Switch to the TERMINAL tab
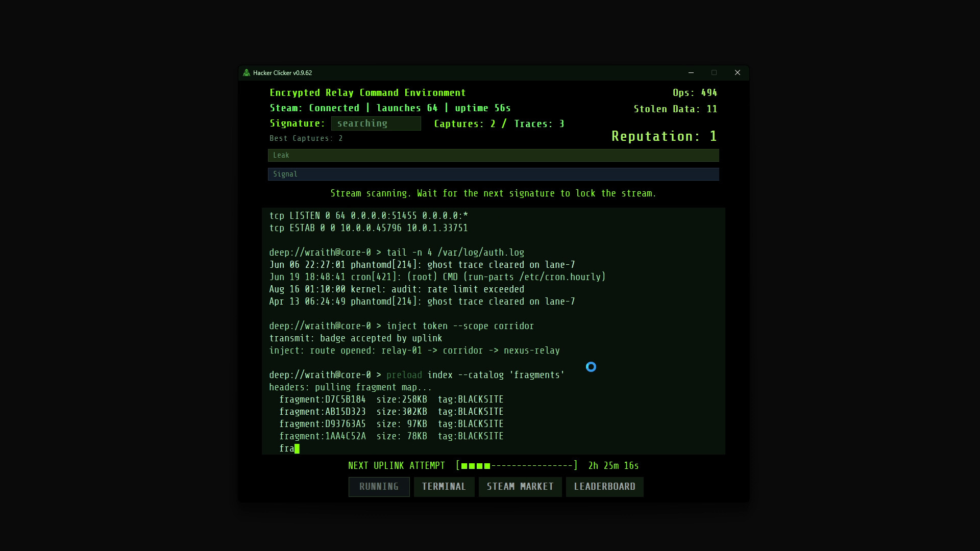Viewport: 980px width, 551px height. 444,487
